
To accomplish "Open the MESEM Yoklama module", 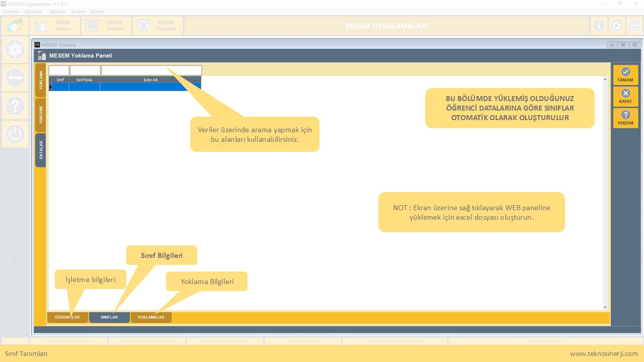I will (106, 26).
